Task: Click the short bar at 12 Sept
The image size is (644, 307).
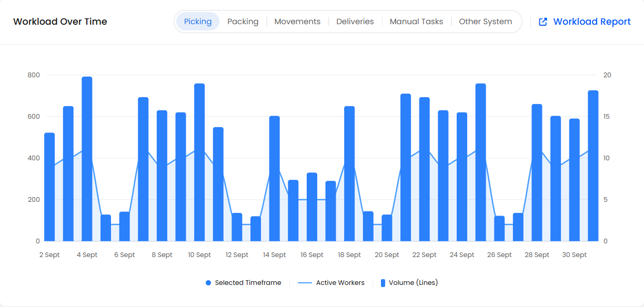Action: pyautogui.click(x=237, y=227)
